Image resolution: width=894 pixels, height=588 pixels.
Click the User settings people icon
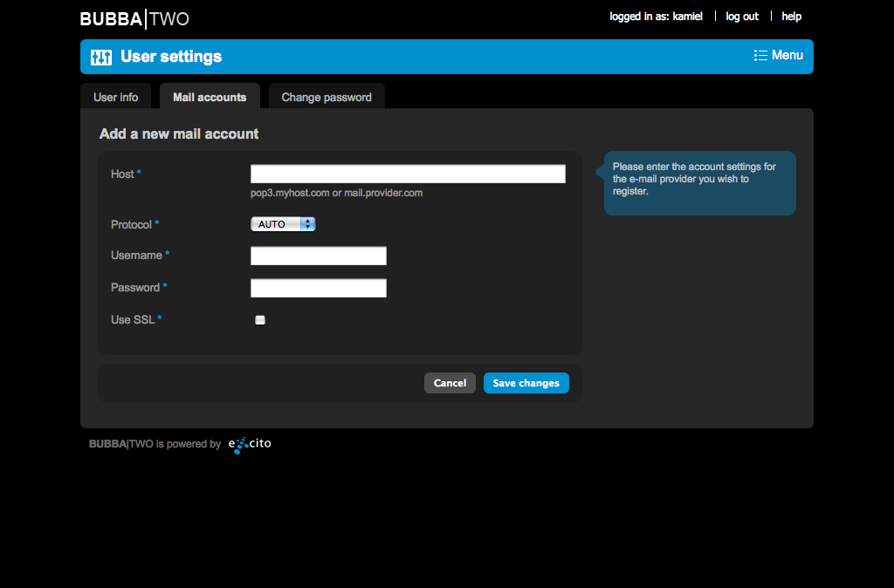coord(100,56)
